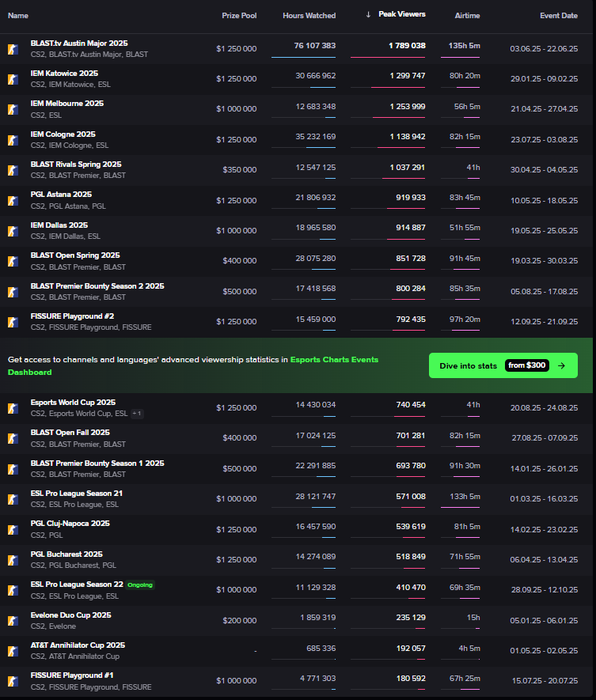Sort events by Prize Pool header
Image resolution: width=596 pixels, height=700 pixels.
click(239, 15)
